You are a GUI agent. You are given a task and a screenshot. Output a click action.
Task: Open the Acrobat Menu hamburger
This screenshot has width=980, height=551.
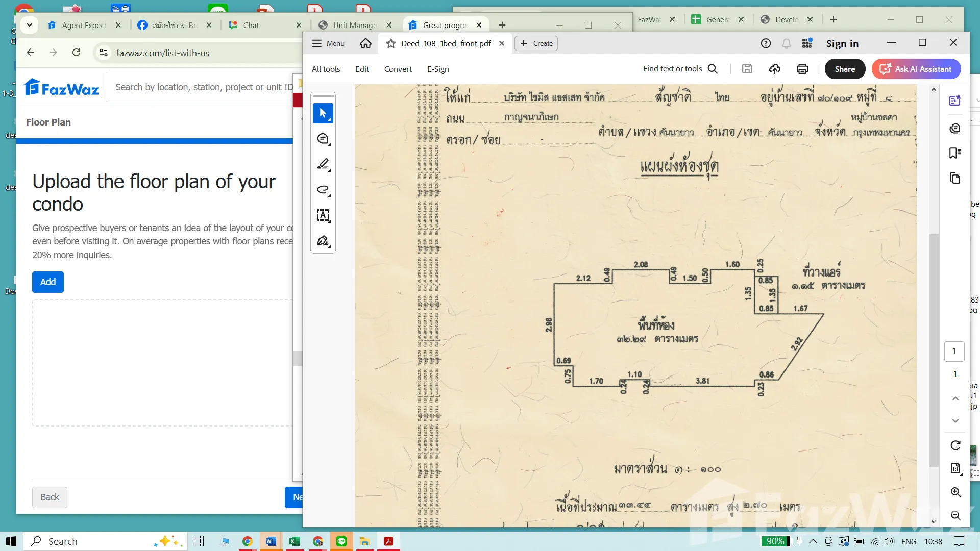pyautogui.click(x=328, y=44)
